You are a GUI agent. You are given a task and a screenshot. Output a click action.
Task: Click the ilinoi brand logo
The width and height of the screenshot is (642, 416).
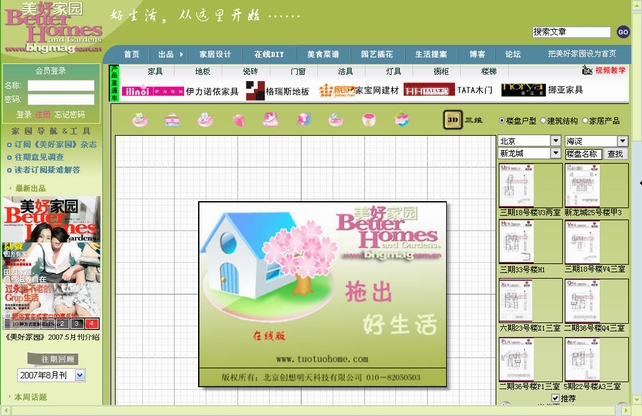tap(153, 91)
